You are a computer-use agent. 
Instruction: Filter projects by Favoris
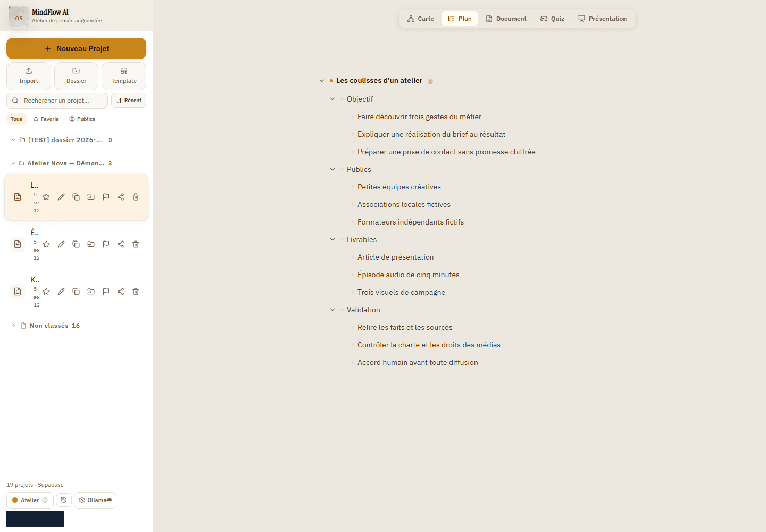(x=46, y=119)
